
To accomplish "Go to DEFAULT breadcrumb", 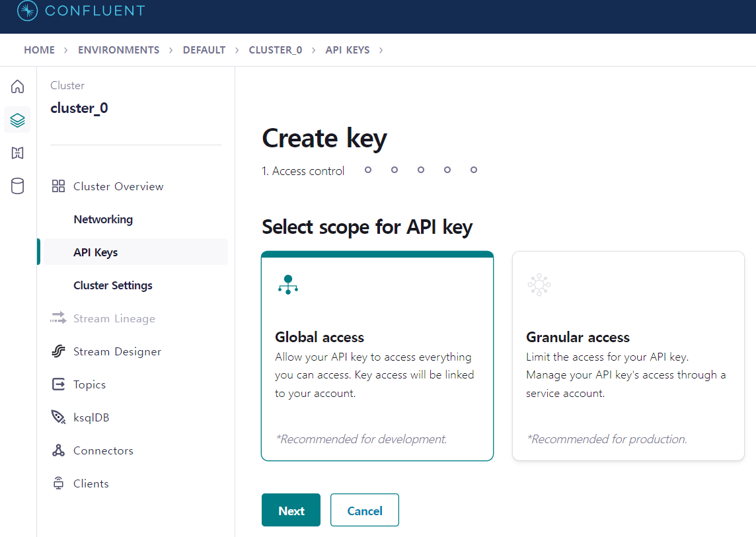I will pyautogui.click(x=204, y=50).
